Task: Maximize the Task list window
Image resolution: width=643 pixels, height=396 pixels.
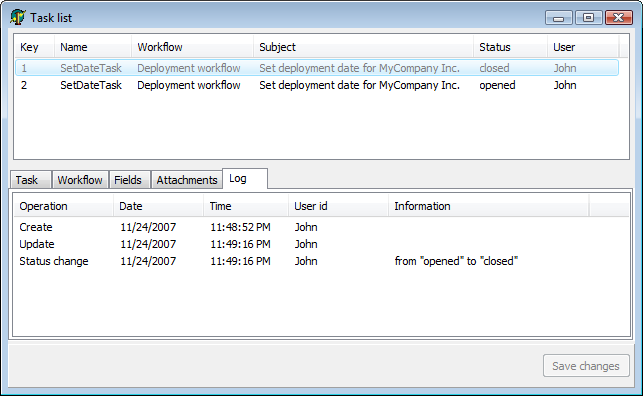Action: pyautogui.click(x=588, y=18)
